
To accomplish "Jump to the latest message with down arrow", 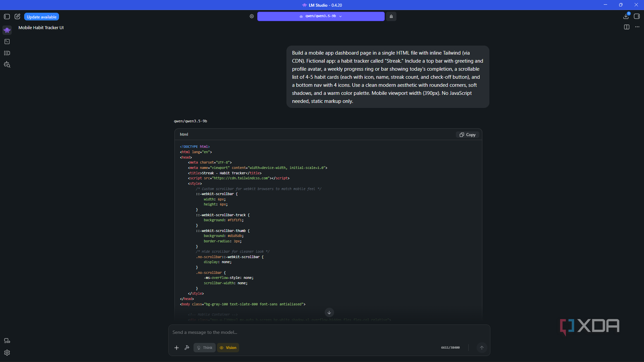I will click(329, 312).
